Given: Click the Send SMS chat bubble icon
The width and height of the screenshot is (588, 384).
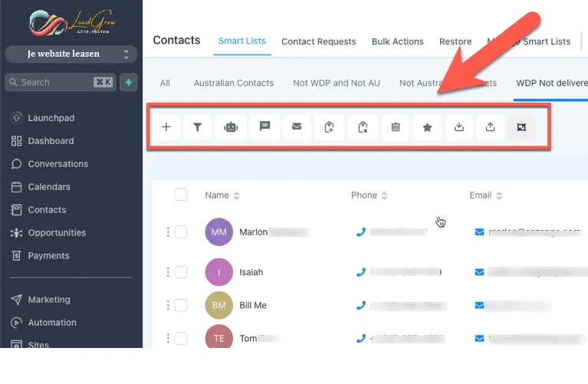Looking at the screenshot, I should pos(264,127).
